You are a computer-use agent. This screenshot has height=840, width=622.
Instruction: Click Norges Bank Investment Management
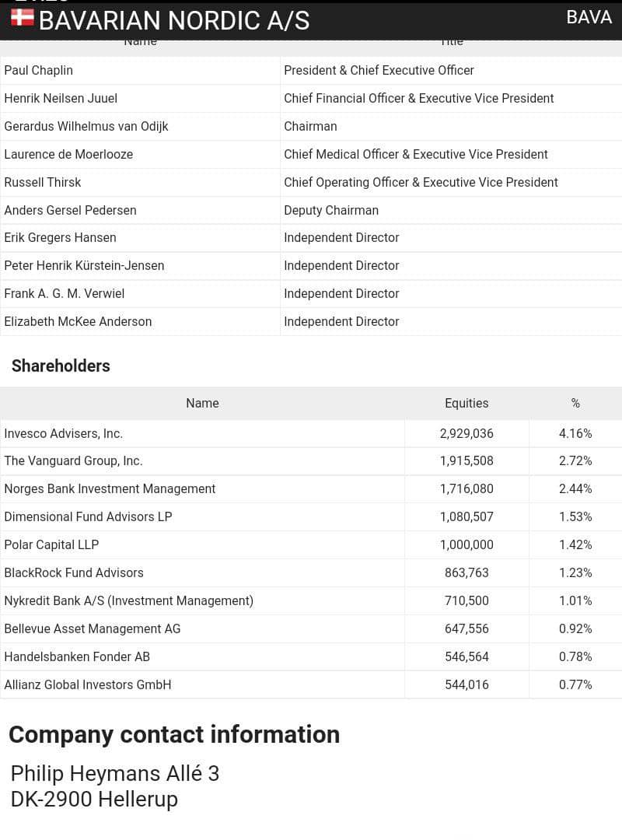click(x=110, y=488)
